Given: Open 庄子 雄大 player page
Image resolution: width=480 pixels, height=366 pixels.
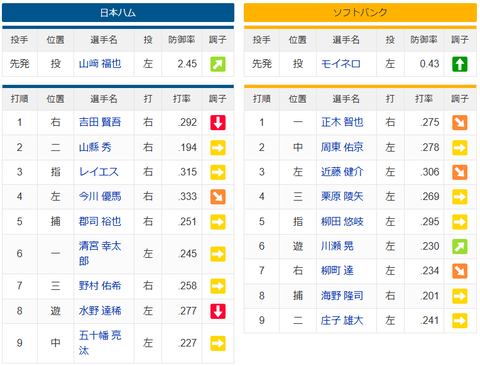Looking at the screenshot, I should tap(342, 320).
